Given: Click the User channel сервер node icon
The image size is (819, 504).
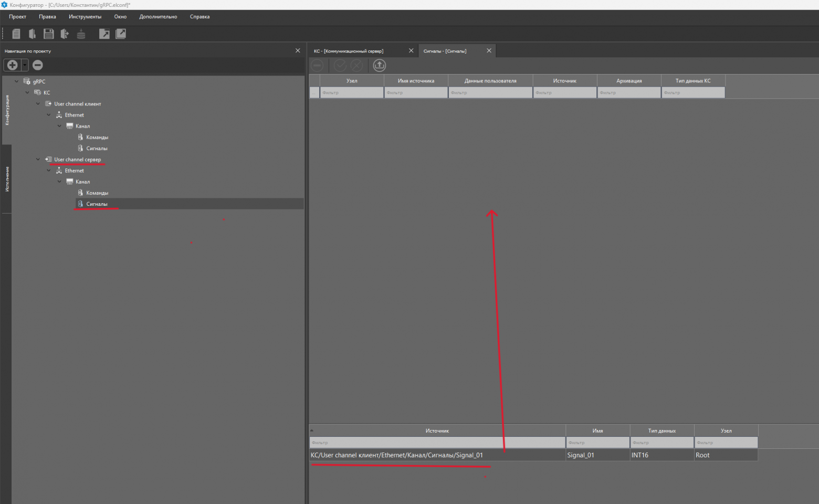Looking at the screenshot, I should (x=48, y=159).
